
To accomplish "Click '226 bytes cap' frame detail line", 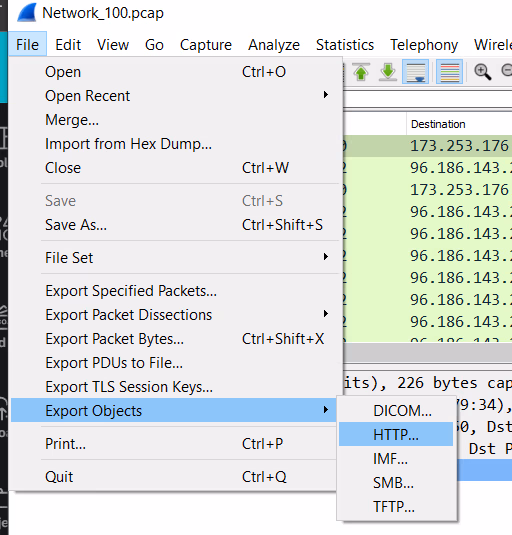I will pos(427,383).
